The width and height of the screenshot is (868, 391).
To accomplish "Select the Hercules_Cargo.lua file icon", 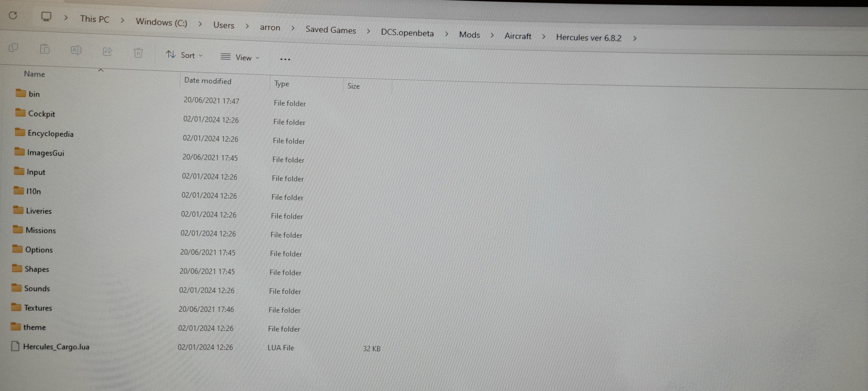I will (x=15, y=346).
